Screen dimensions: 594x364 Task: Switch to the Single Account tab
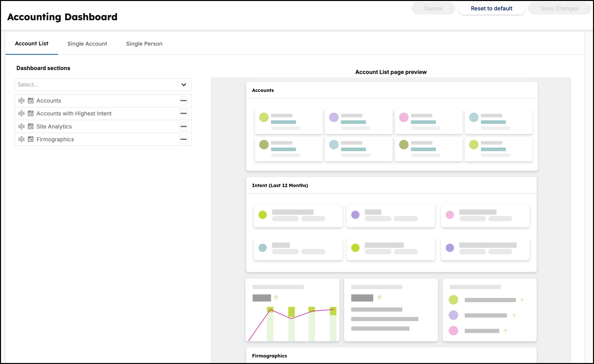coord(87,44)
